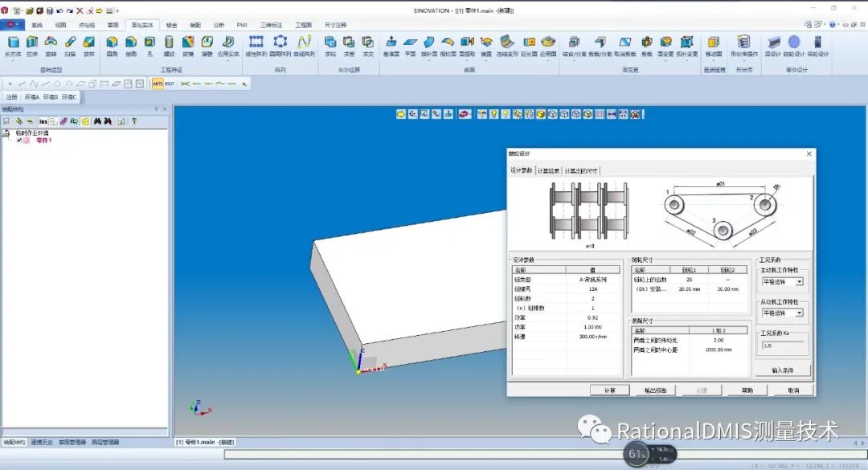
Task: Select the 长方体 box tool
Action: 13,46
